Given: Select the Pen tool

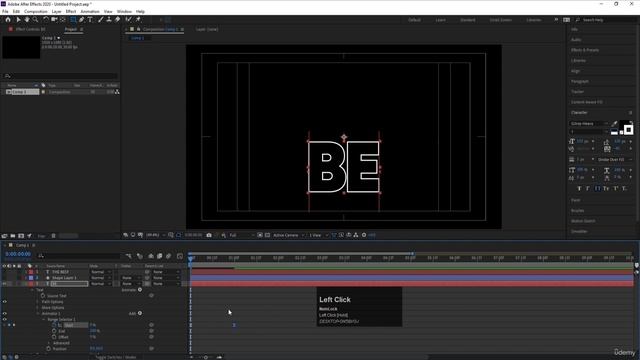Looking at the screenshot, I should coord(82,20).
